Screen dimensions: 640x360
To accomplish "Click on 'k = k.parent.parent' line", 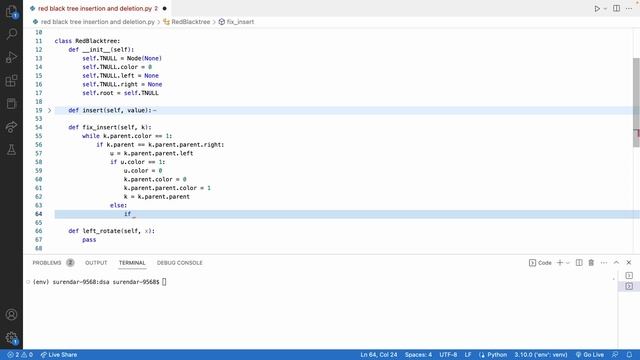I will (x=157, y=197).
